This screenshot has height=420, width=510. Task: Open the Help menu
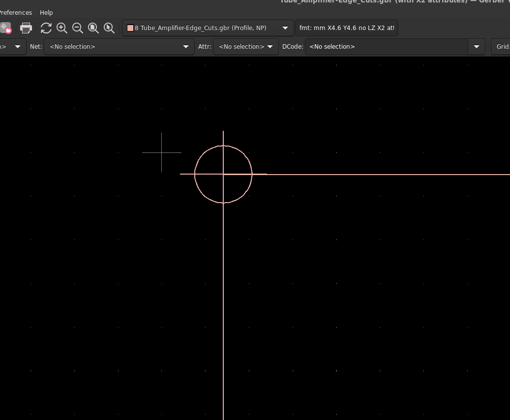point(46,12)
